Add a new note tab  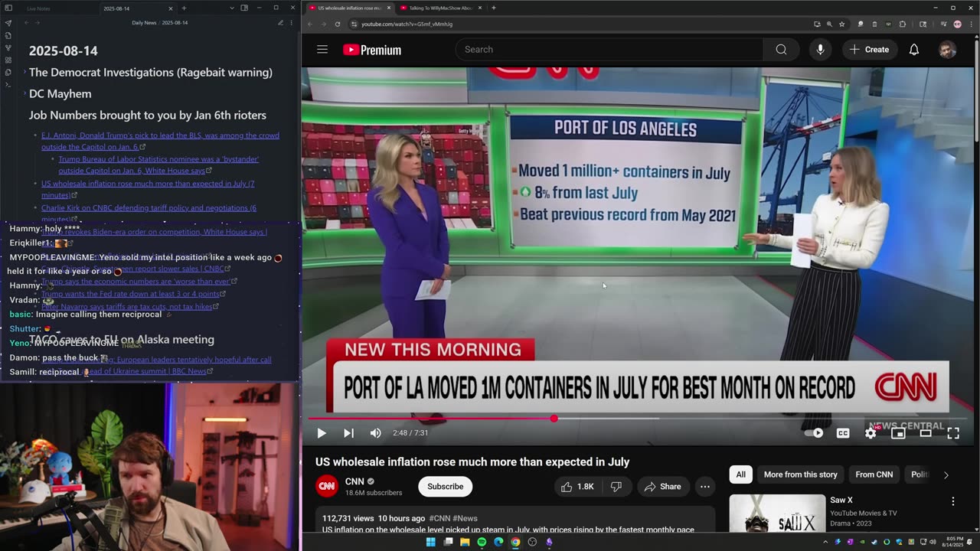(184, 8)
